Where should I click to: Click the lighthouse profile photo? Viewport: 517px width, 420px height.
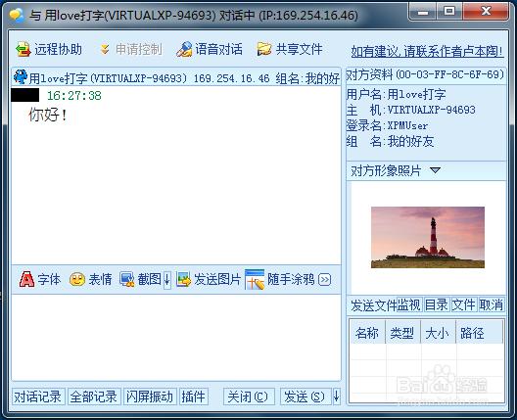(x=428, y=237)
